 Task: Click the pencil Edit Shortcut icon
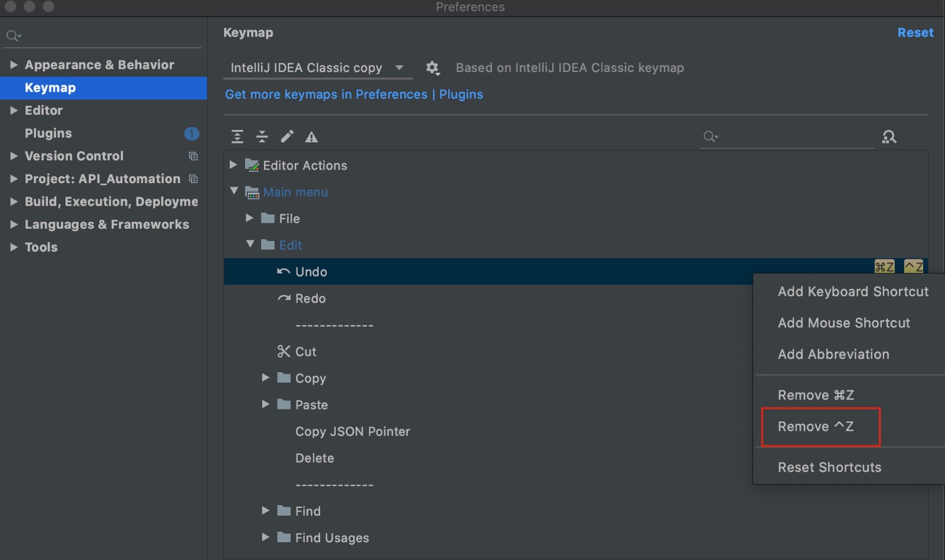point(287,137)
